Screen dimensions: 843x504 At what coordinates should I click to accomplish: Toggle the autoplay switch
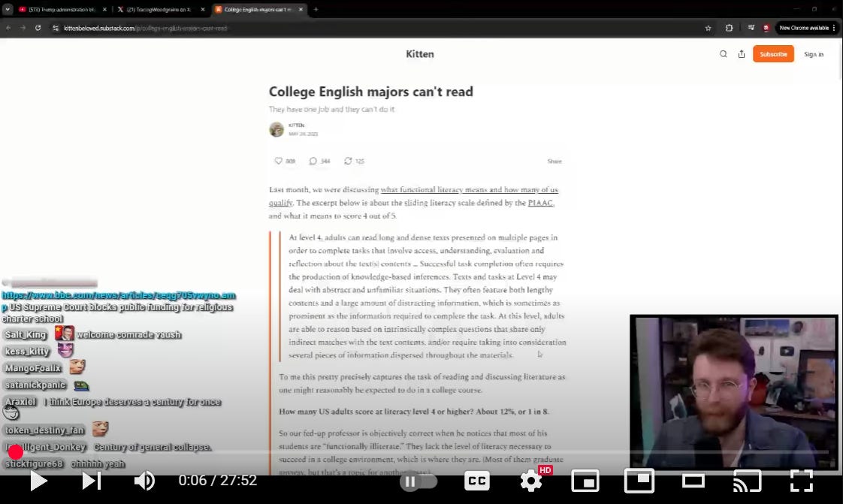coord(418,482)
